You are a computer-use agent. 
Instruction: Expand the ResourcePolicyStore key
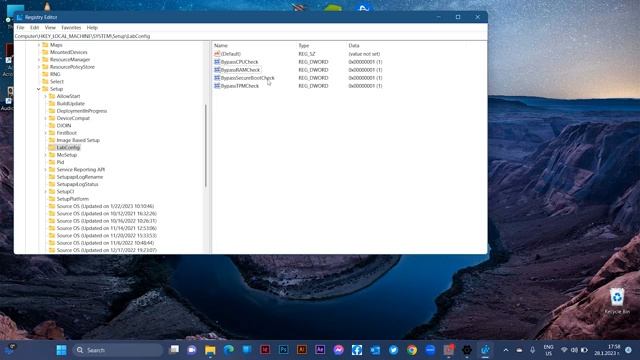point(39,67)
